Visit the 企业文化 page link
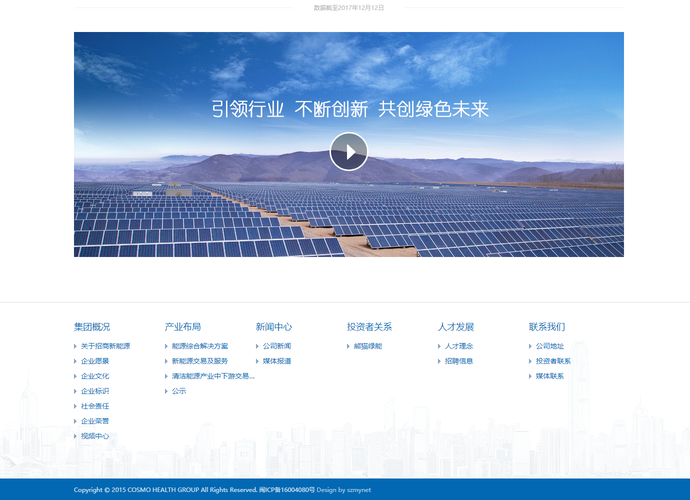Screen dimensions: 690x500 coord(95,376)
